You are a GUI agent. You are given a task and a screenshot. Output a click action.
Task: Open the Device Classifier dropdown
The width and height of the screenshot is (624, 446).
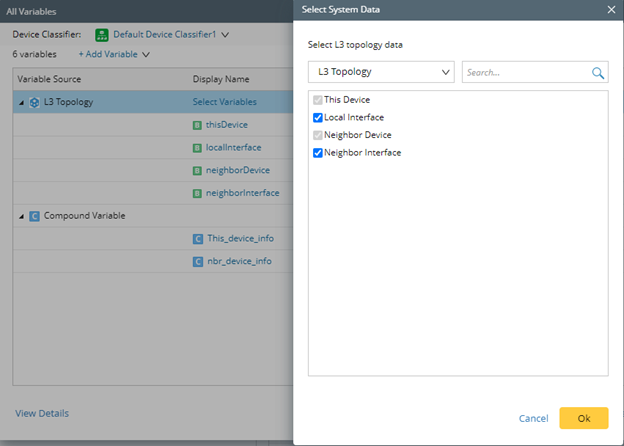225,35
